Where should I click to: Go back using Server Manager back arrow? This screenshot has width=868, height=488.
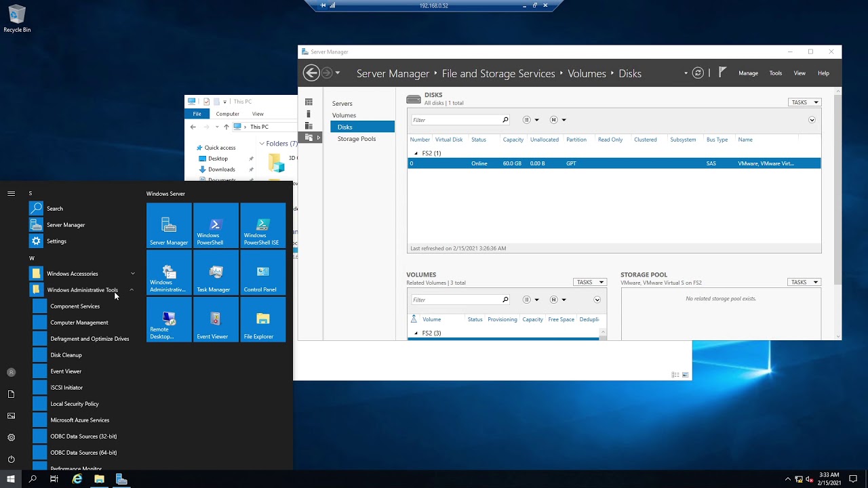tap(311, 73)
